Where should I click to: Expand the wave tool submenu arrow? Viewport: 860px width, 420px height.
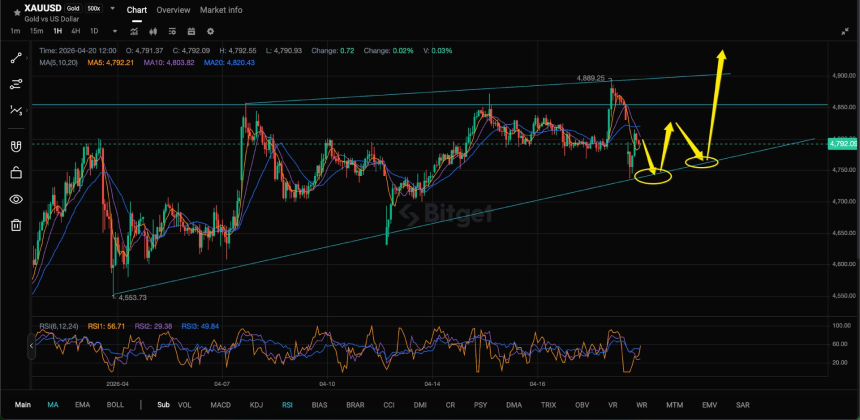pos(27,110)
